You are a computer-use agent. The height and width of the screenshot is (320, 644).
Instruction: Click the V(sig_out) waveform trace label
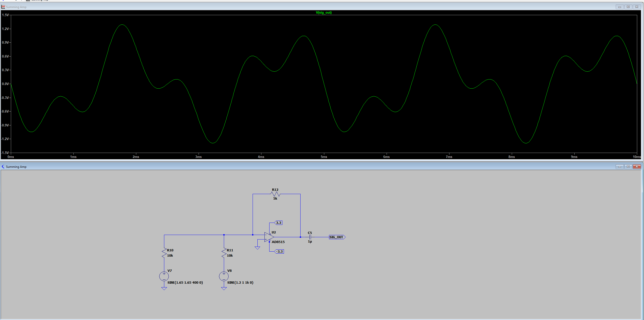pos(325,13)
